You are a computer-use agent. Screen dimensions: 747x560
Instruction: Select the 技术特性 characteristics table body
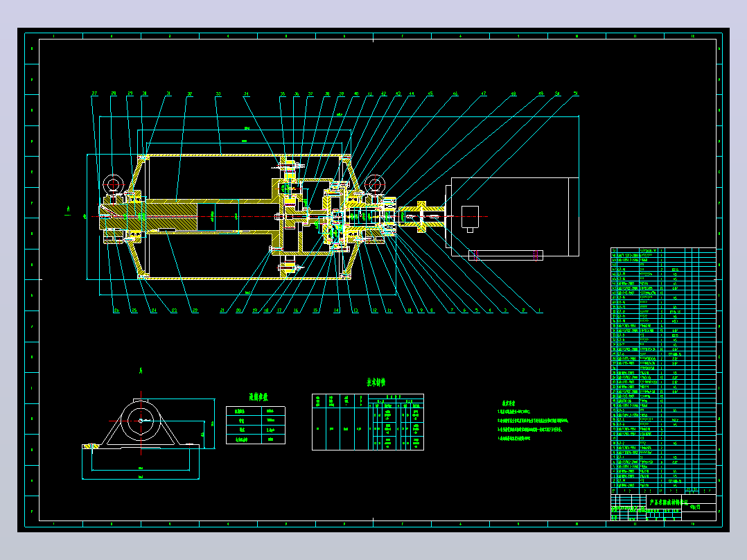point(368,422)
